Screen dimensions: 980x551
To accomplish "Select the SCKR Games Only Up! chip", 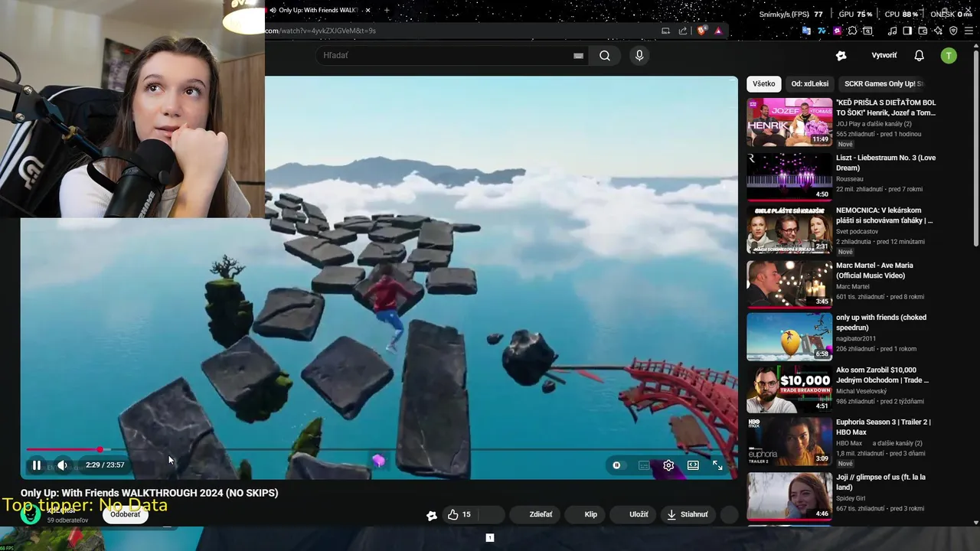I will click(x=884, y=84).
